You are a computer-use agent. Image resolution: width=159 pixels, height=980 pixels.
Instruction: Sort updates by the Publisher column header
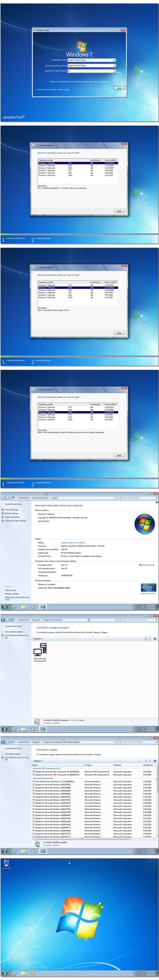click(127, 765)
